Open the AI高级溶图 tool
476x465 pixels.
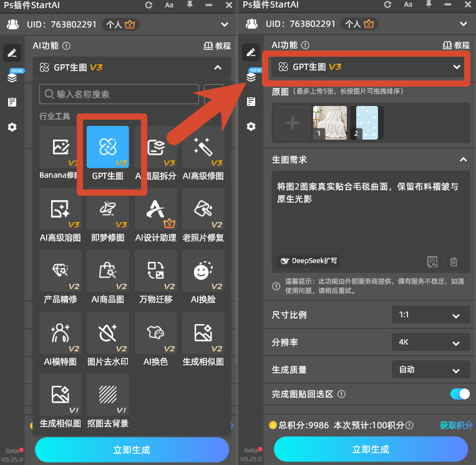(x=60, y=209)
